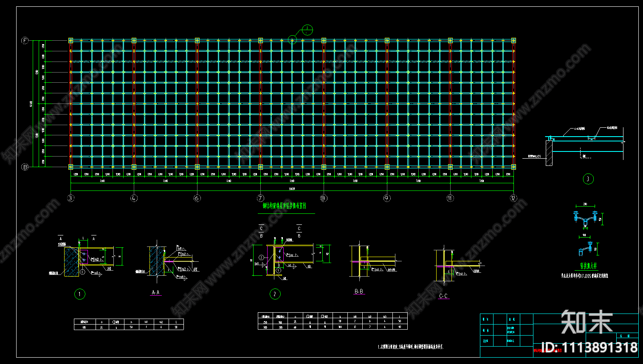Click the spider claw side-view drawing
Viewport: 643px width, 364px height.
click(586, 249)
